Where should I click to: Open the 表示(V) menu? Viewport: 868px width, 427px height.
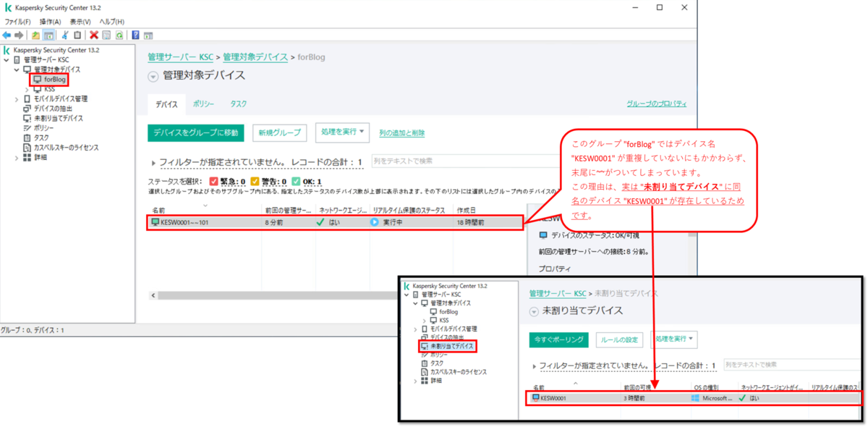pos(80,22)
